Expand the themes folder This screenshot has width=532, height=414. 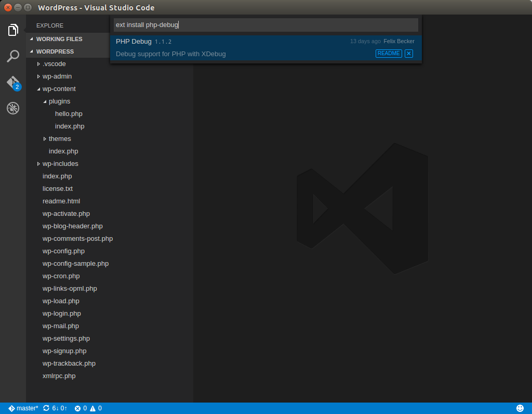(45, 139)
